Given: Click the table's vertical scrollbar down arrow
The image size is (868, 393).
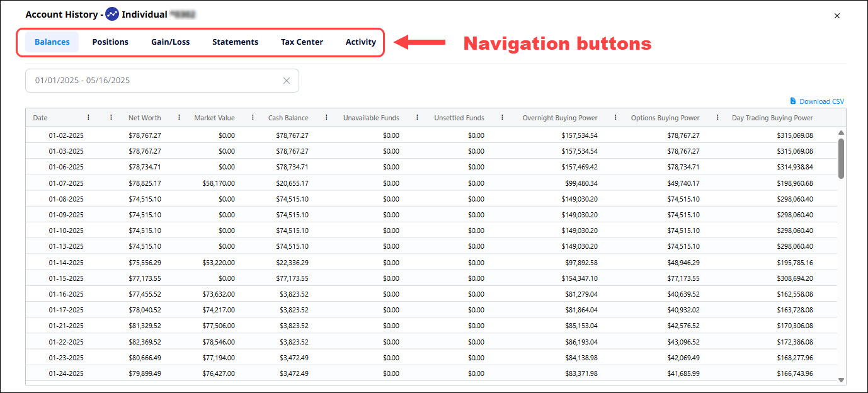Looking at the screenshot, I should [841, 380].
